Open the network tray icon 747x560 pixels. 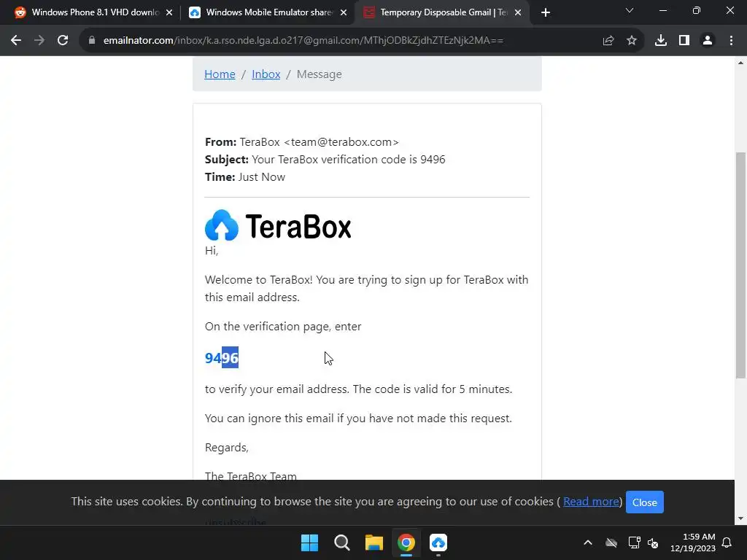tap(634, 542)
